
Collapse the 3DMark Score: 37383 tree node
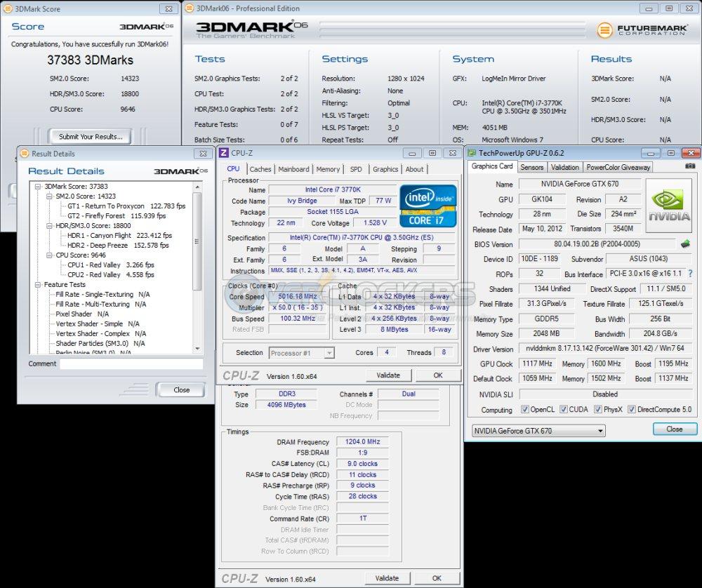pos(38,186)
